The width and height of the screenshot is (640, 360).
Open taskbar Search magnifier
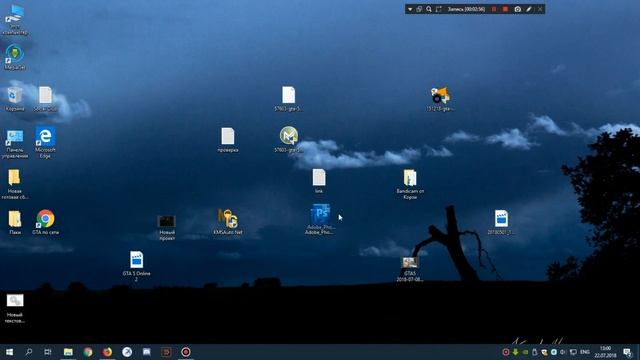29,352
